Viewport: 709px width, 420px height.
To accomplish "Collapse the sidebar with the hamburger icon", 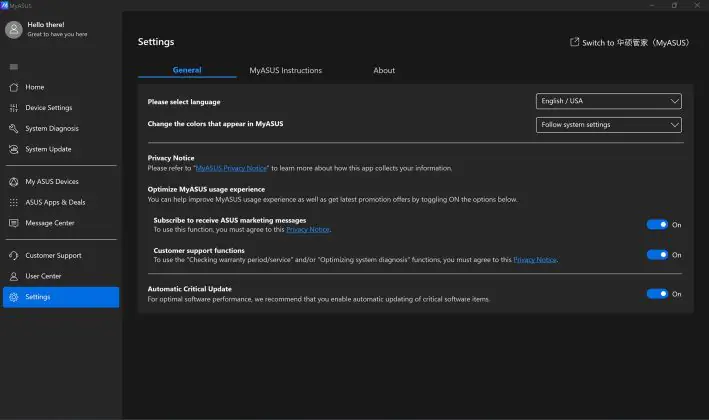I will click(x=14, y=67).
